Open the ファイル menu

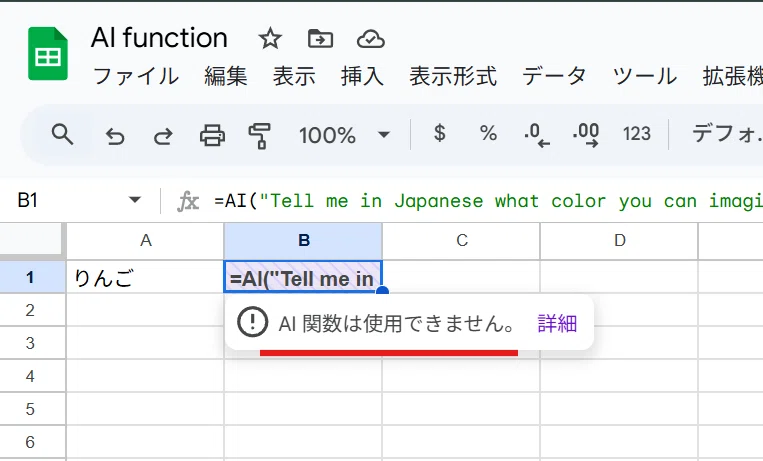tap(136, 76)
